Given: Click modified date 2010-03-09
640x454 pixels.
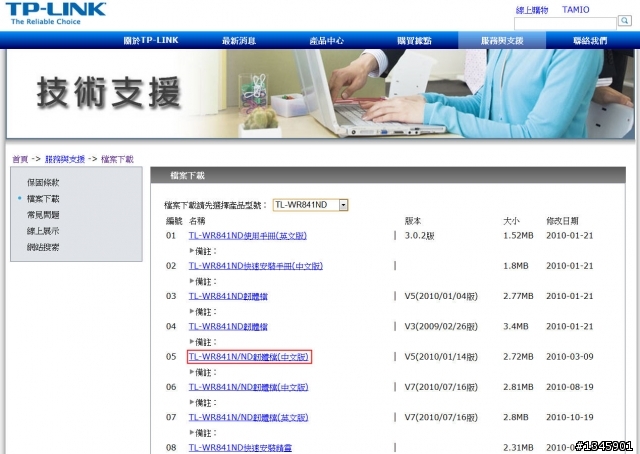Looking at the screenshot, I should click(x=569, y=356).
